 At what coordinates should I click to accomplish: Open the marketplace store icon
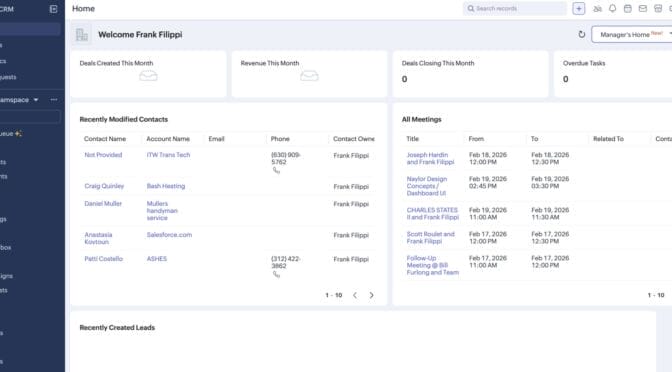[658, 9]
